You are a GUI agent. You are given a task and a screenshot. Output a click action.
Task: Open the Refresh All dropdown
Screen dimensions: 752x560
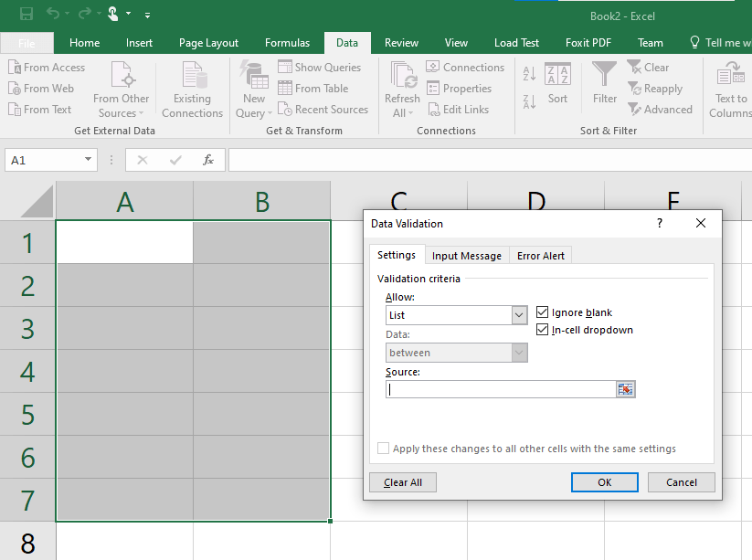pyautogui.click(x=402, y=90)
